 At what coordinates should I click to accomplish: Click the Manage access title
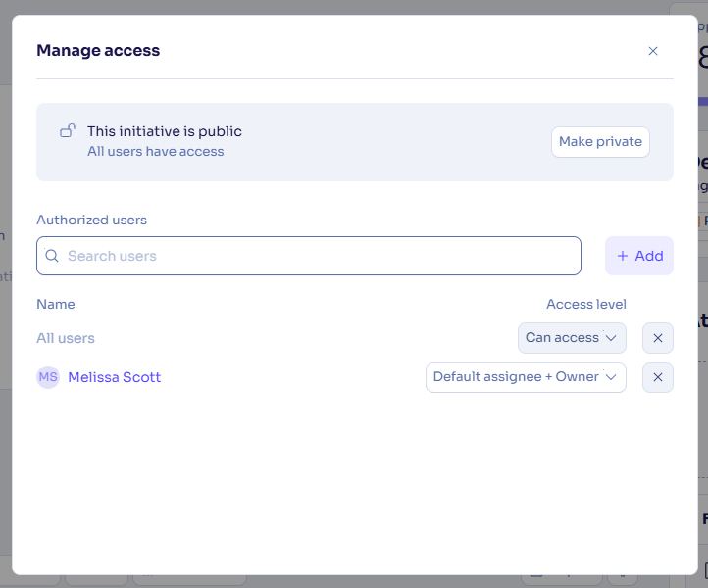pos(98,51)
